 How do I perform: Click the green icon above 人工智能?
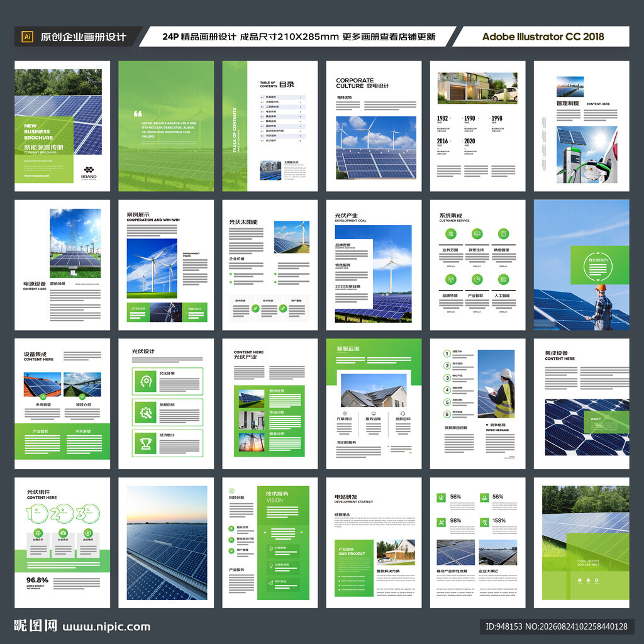tap(503, 280)
